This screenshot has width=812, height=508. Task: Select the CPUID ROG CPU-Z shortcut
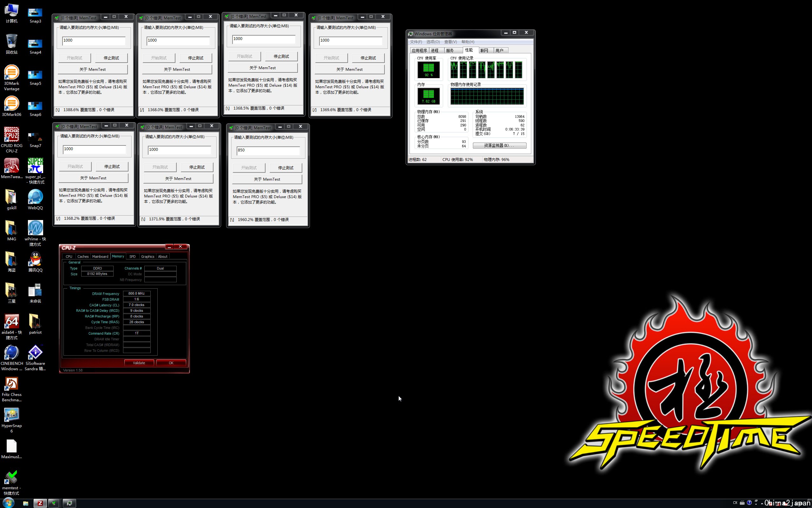point(12,140)
